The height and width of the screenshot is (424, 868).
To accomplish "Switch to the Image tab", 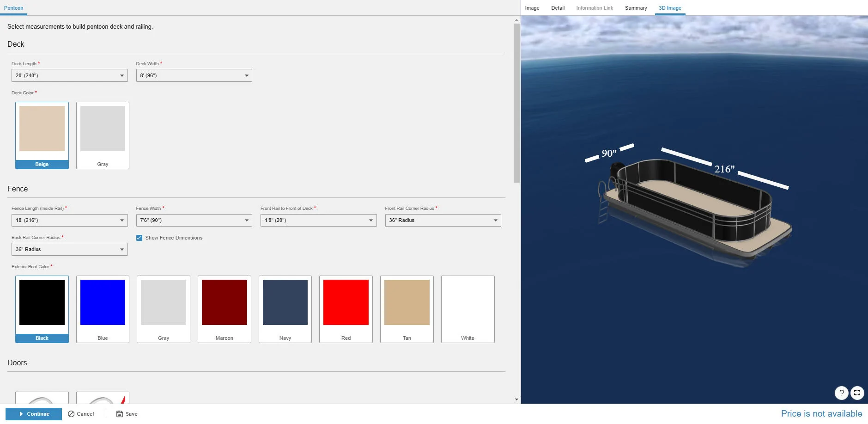I will 532,8.
